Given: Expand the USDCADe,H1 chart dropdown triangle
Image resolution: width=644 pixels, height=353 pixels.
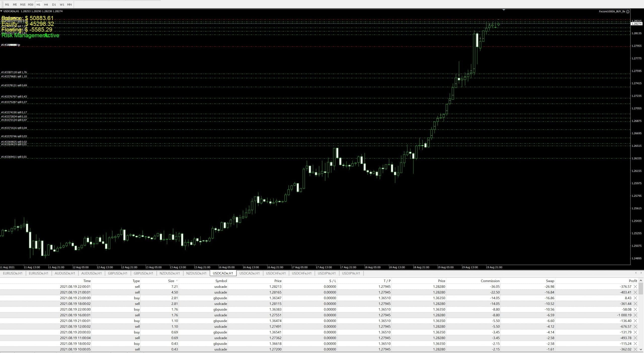Looking at the screenshot, I should 2,11.
